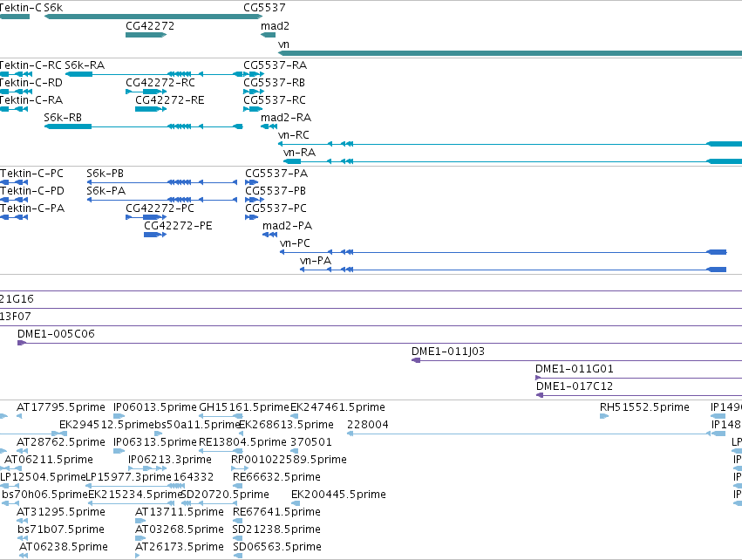The image size is (742, 560).
Task: Select the mad2 gene label
Action: (x=275, y=26)
